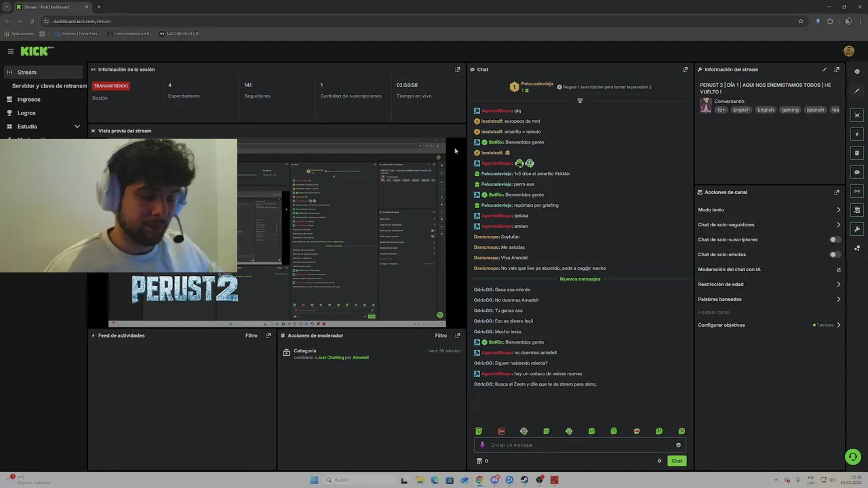Click the Nuevos mensajes divider link

580,279
